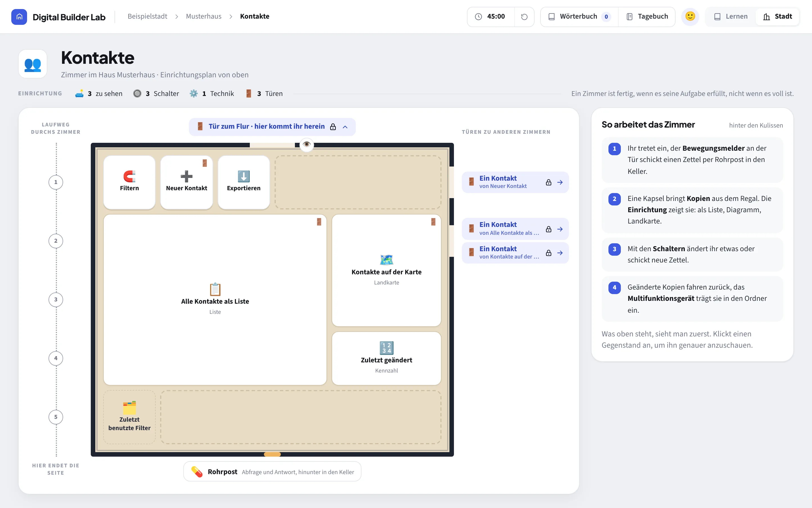Switch to the Stadt mode

pyautogui.click(x=777, y=16)
